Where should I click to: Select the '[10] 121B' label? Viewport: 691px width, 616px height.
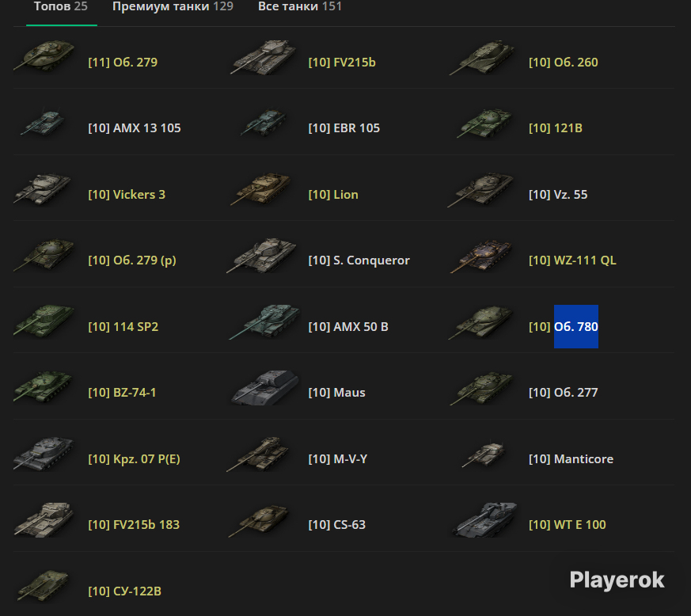tap(556, 128)
